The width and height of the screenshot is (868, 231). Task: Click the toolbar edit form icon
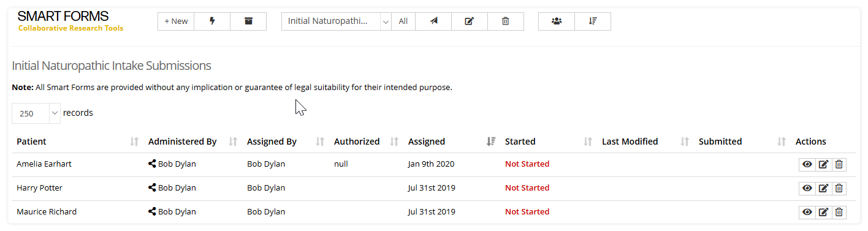470,21
